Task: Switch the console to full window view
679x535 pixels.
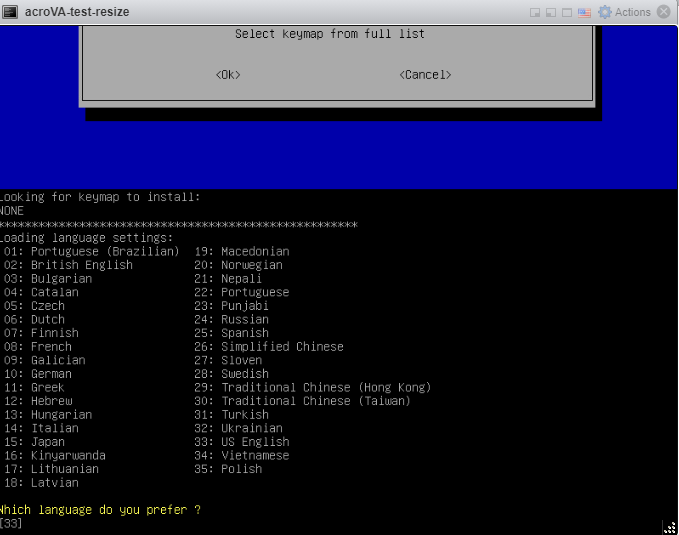Action: (x=567, y=13)
